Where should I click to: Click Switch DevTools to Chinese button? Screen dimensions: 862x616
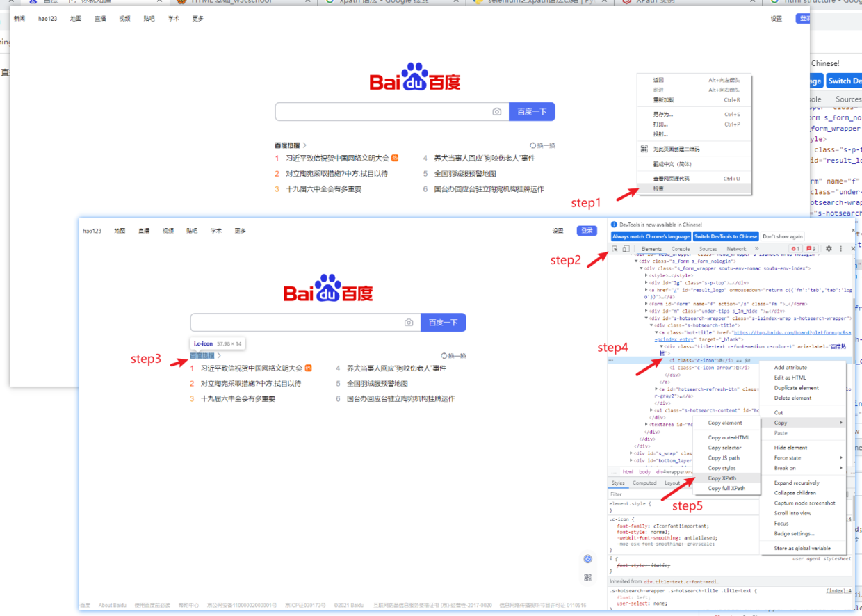click(726, 236)
